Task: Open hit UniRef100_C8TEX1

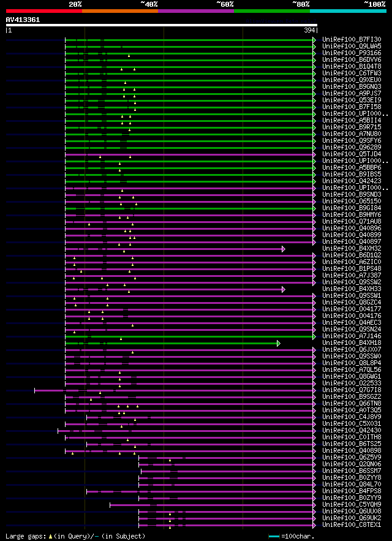Action: pyautogui.click(x=352, y=525)
